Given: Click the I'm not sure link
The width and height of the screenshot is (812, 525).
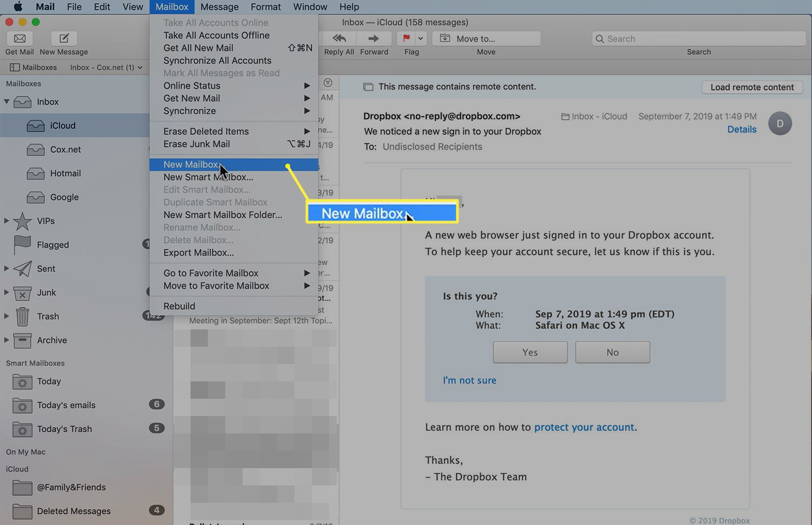Looking at the screenshot, I should click(x=469, y=380).
